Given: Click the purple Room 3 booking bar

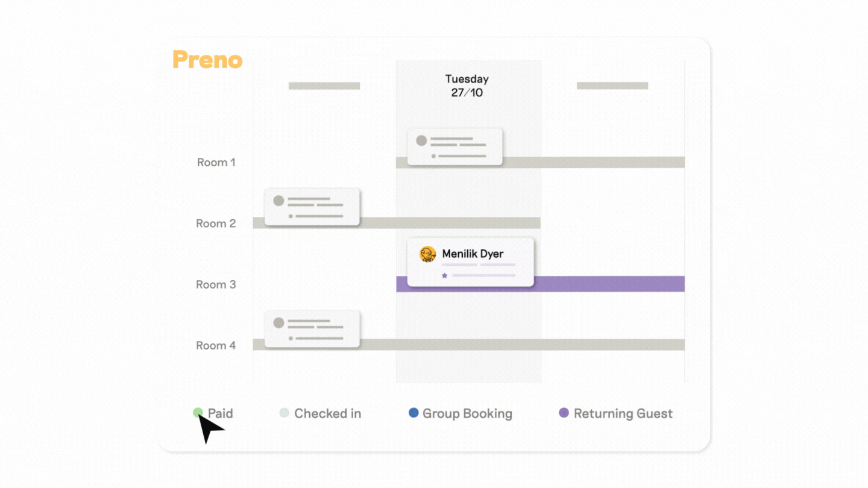Looking at the screenshot, I should pyautogui.click(x=609, y=284).
